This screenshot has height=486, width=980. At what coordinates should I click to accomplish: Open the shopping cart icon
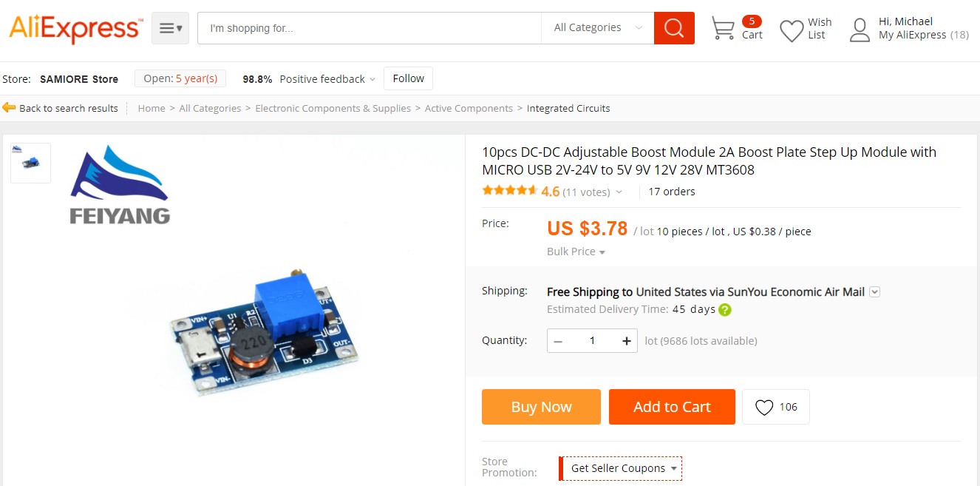click(722, 28)
